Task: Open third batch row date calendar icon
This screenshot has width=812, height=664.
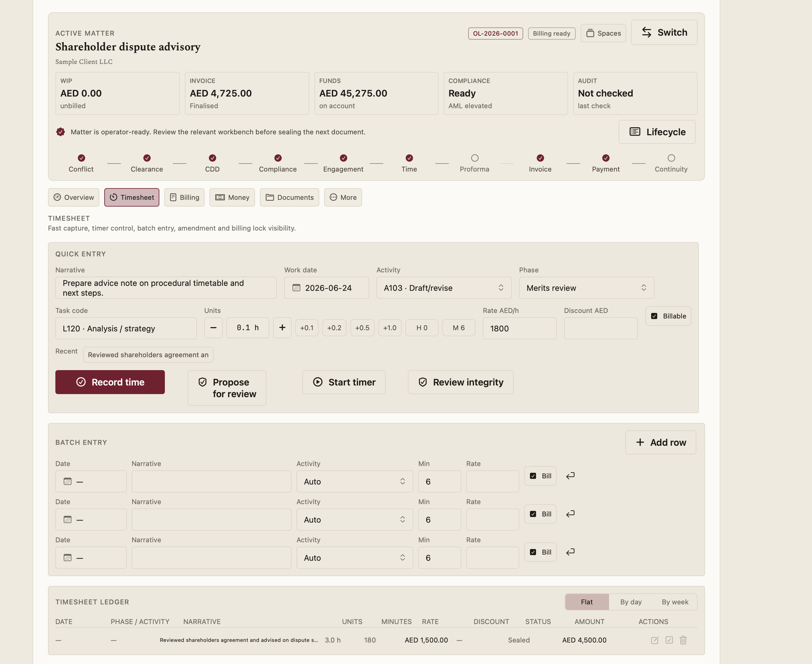Action: coord(68,558)
